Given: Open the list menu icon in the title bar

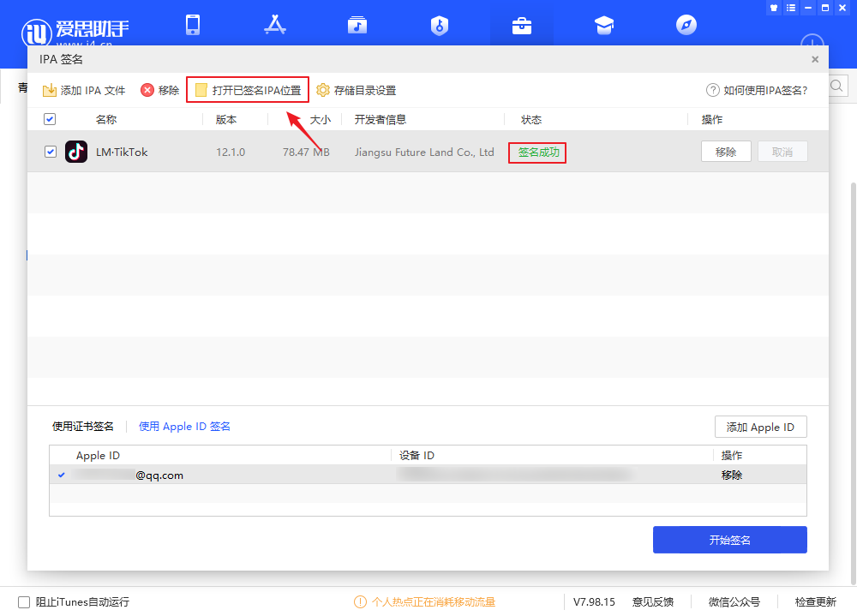Looking at the screenshot, I should coord(791,8).
